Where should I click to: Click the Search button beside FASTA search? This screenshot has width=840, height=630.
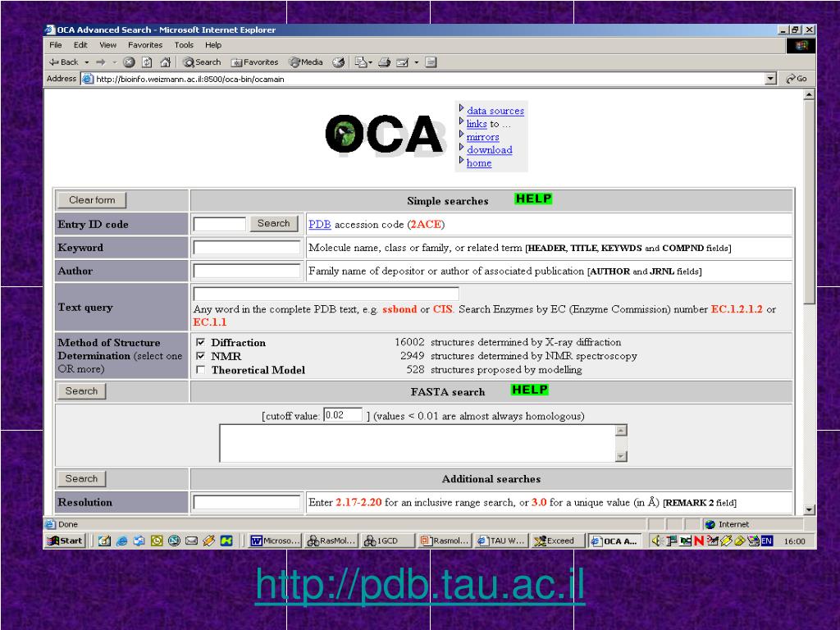(81, 391)
